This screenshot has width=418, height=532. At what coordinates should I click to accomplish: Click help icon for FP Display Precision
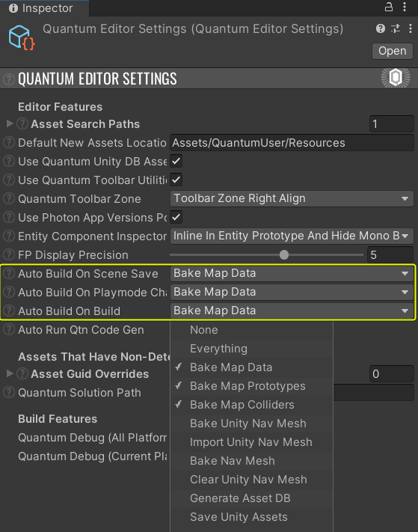click(x=9, y=254)
